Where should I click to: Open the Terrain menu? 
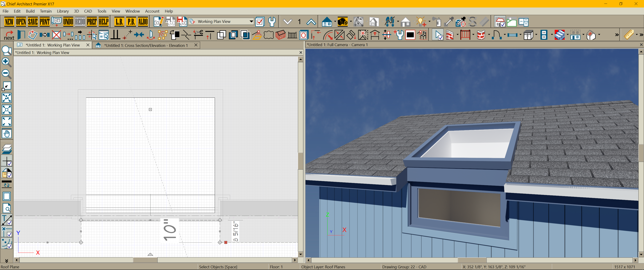[46, 11]
